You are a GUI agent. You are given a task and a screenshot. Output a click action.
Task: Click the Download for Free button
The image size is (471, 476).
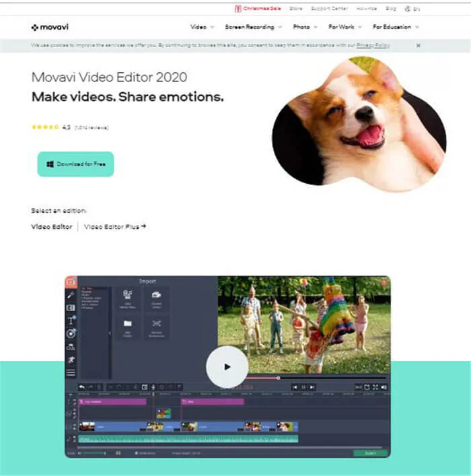(75, 164)
